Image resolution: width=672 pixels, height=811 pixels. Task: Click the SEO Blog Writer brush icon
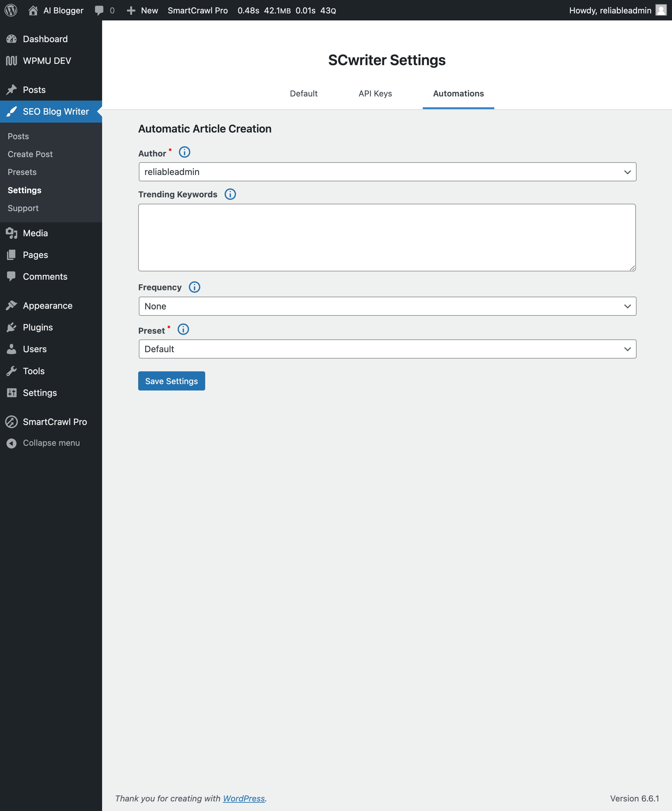(11, 111)
